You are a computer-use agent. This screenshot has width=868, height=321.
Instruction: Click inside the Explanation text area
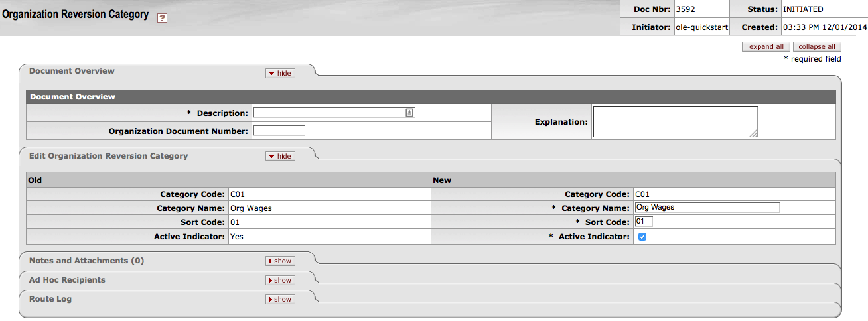pos(674,121)
